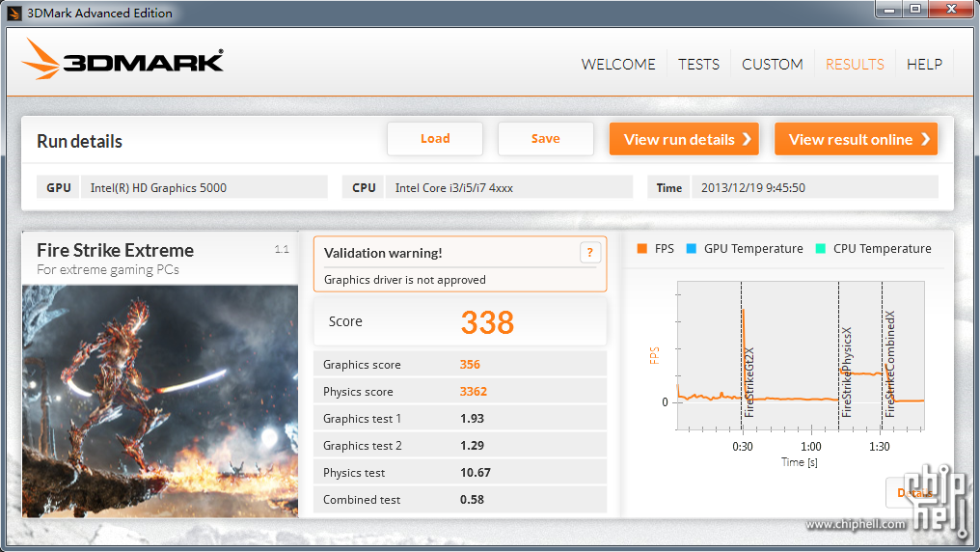Click the GPU Temperature legend label
Viewport: 980px width, 552px height.
[753, 249]
